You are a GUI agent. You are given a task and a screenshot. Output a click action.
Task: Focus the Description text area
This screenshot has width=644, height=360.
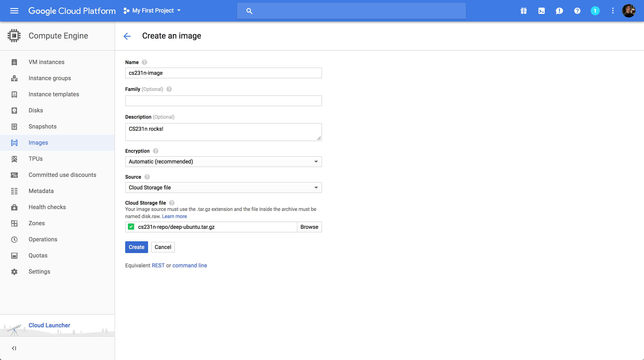[224, 132]
